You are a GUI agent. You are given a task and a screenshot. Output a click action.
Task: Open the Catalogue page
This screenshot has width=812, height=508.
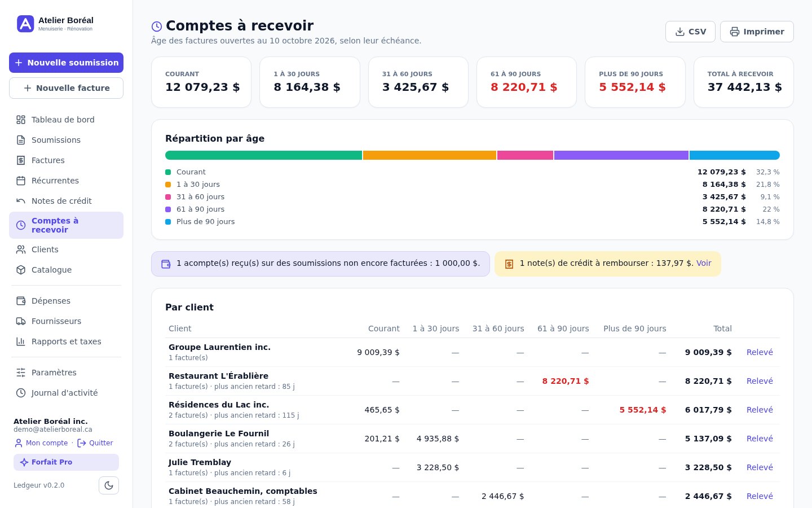[x=66, y=270]
